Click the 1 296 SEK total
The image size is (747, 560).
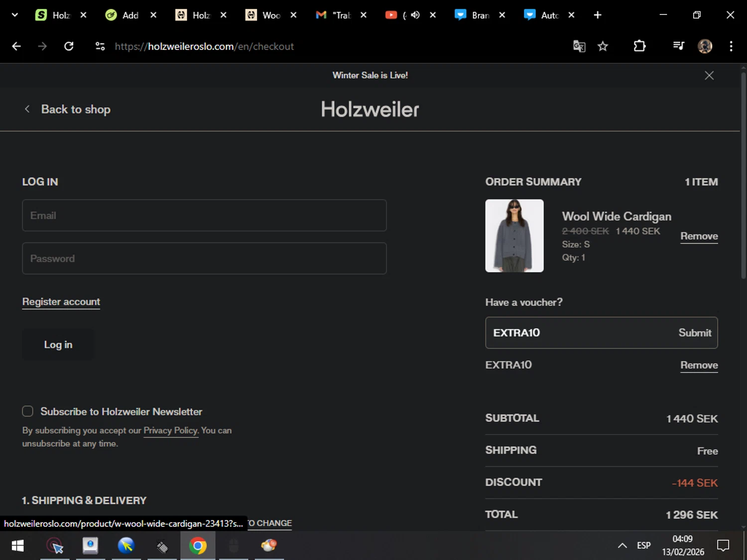[x=692, y=515]
